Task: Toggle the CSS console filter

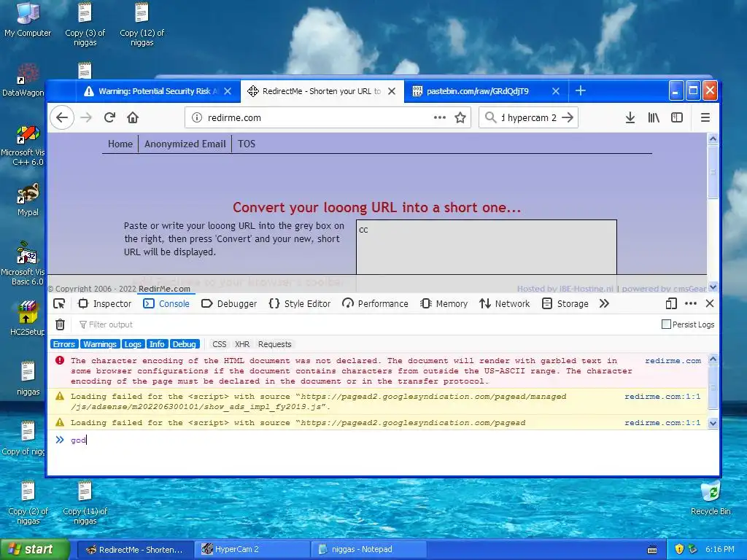Action: coord(219,344)
